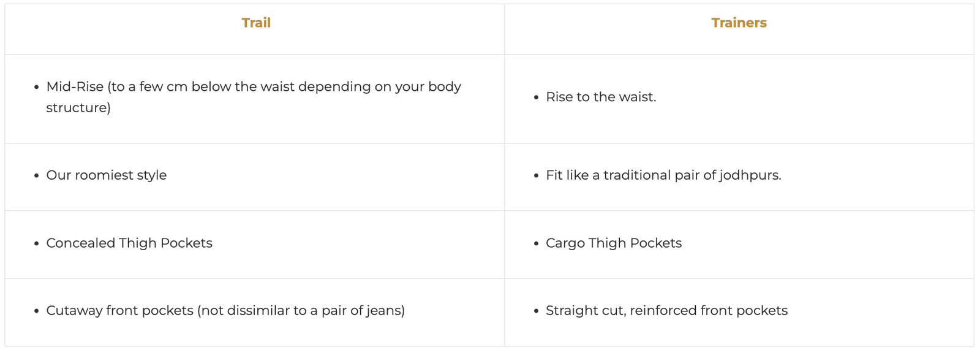Select "Concealed Thigh Pockets" text
Viewport: 980px width, 352px height.
pyautogui.click(x=129, y=243)
